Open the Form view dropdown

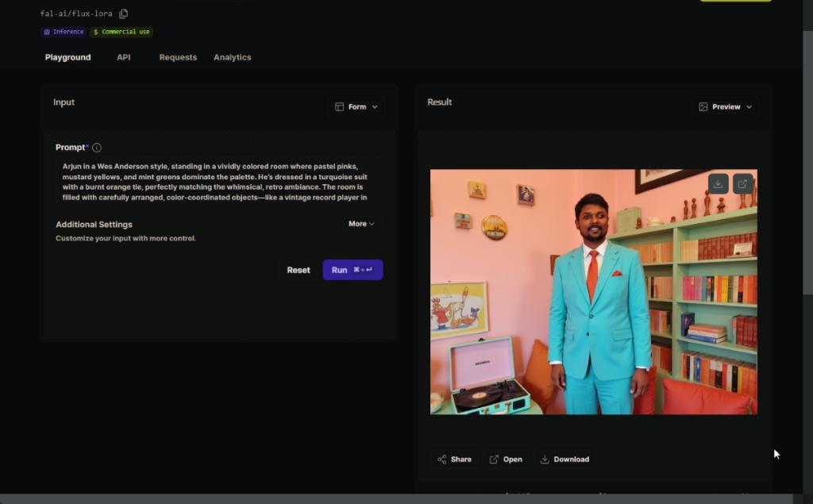coord(356,106)
